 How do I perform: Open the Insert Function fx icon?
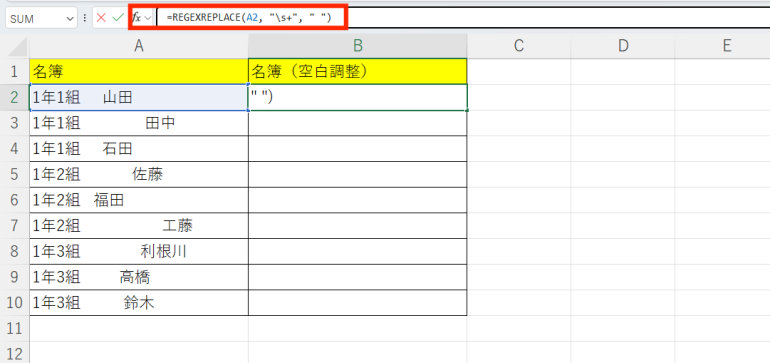pyautogui.click(x=137, y=18)
